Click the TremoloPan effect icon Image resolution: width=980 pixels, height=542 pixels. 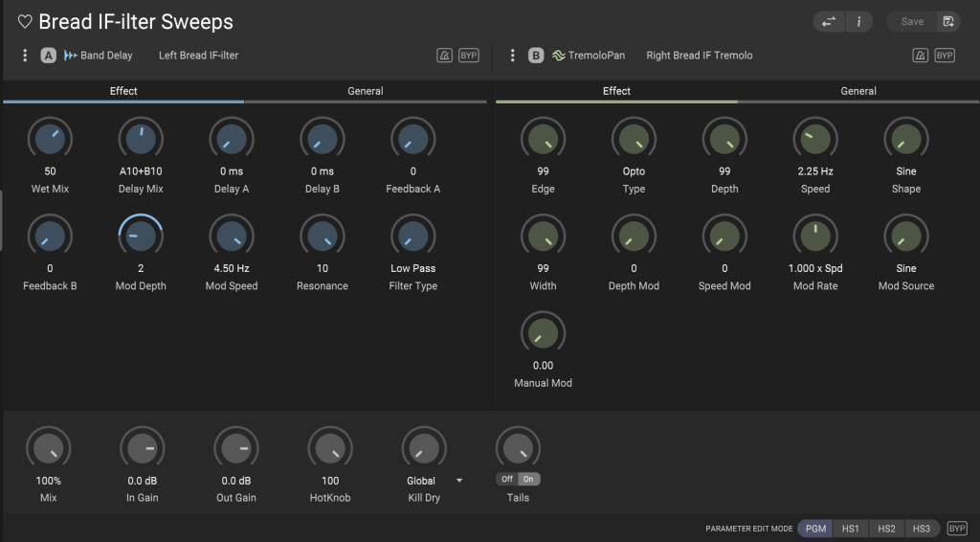click(558, 56)
